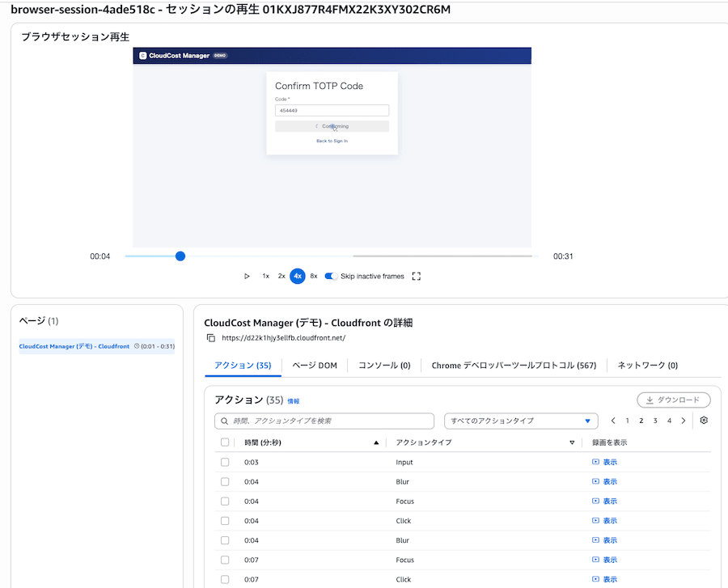728x588 pixels.
Task: Click the playback timeline slider handle
Action: [180, 256]
